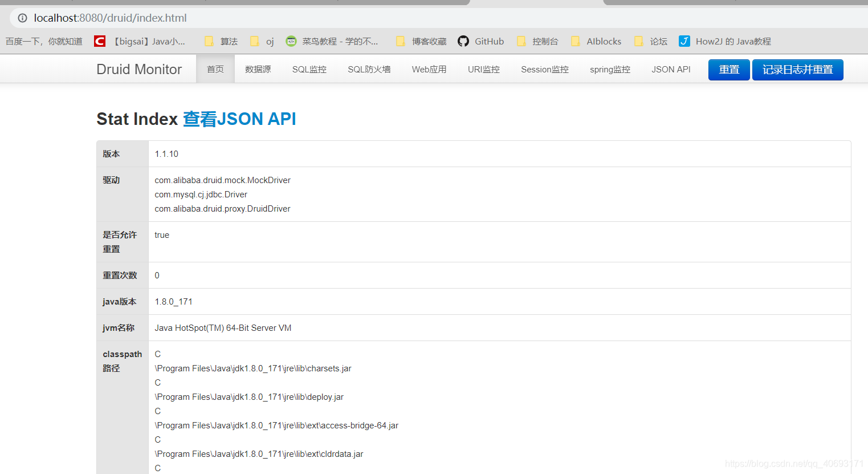The width and height of the screenshot is (868, 474).
Task: Select com.alibaba.druid.proxy.DruidDriver driver text
Action: click(x=223, y=209)
